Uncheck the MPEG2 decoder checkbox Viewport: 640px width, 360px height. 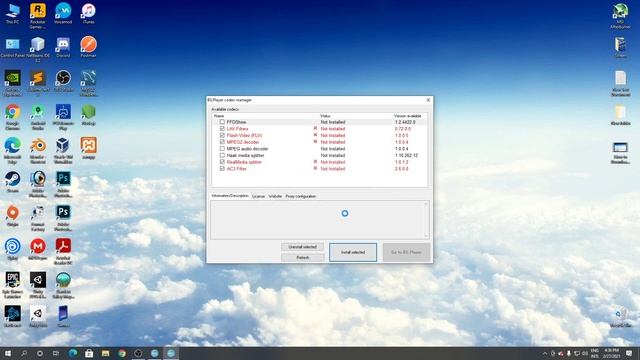tap(222, 142)
